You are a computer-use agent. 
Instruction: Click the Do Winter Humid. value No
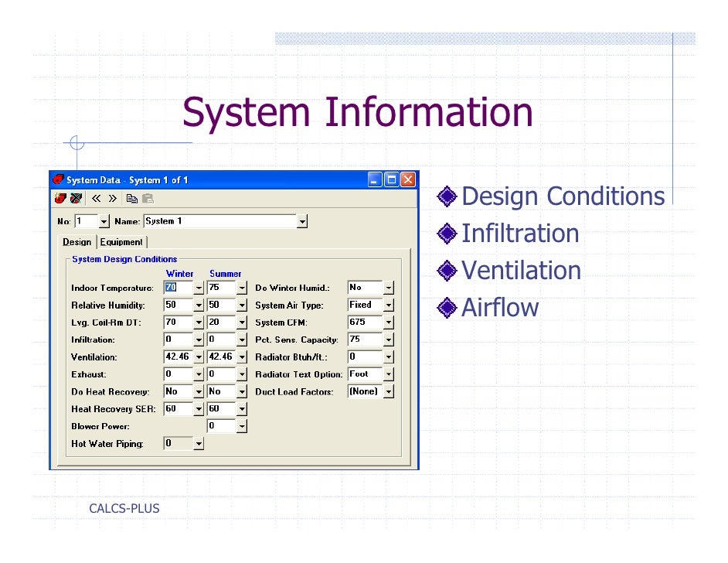click(x=366, y=288)
